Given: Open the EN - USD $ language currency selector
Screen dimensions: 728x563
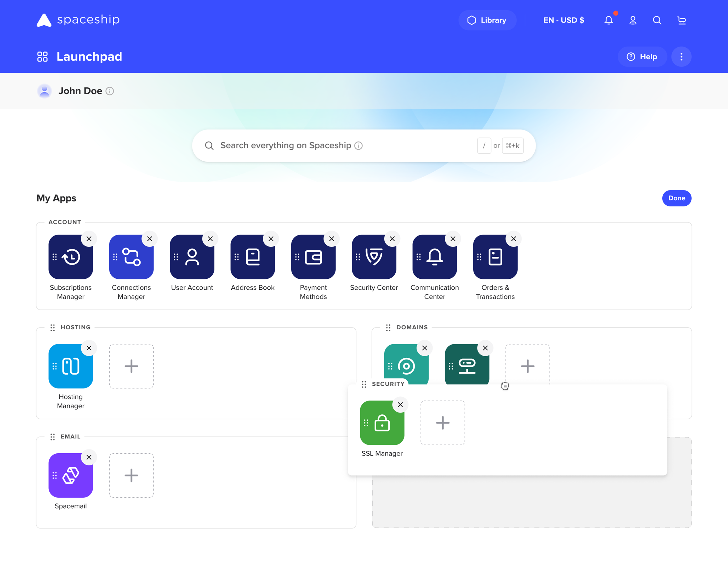Looking at the screenshot, I should pyautogui.click(x=564, y=20).
